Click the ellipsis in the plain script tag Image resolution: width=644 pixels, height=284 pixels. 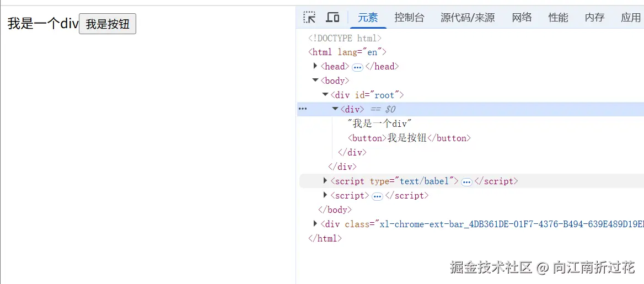[x=377, y=196]
